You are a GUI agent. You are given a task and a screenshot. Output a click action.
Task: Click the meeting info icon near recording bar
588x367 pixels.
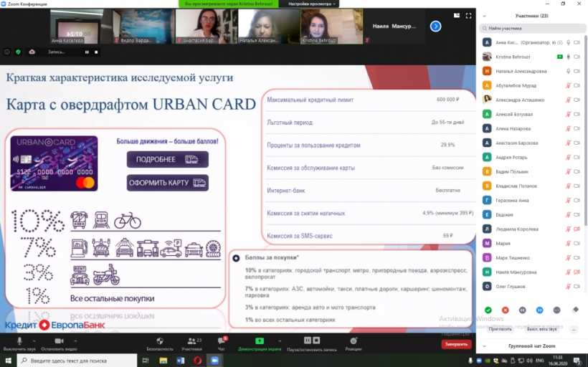[x=6, y=52]
